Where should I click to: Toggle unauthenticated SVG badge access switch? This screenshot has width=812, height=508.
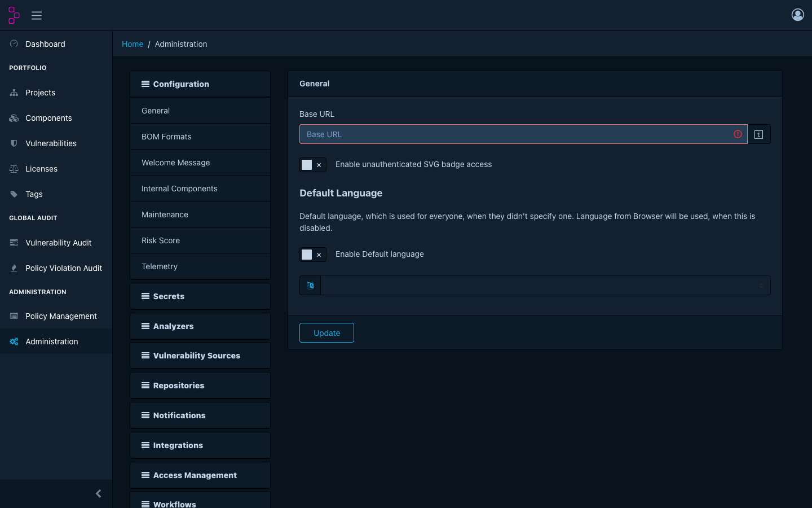click(313, 165)
